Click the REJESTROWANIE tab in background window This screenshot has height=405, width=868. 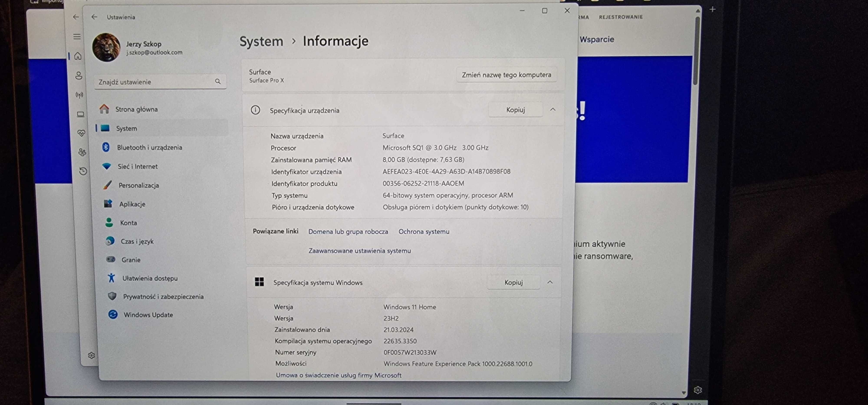[x=621, y=17]
